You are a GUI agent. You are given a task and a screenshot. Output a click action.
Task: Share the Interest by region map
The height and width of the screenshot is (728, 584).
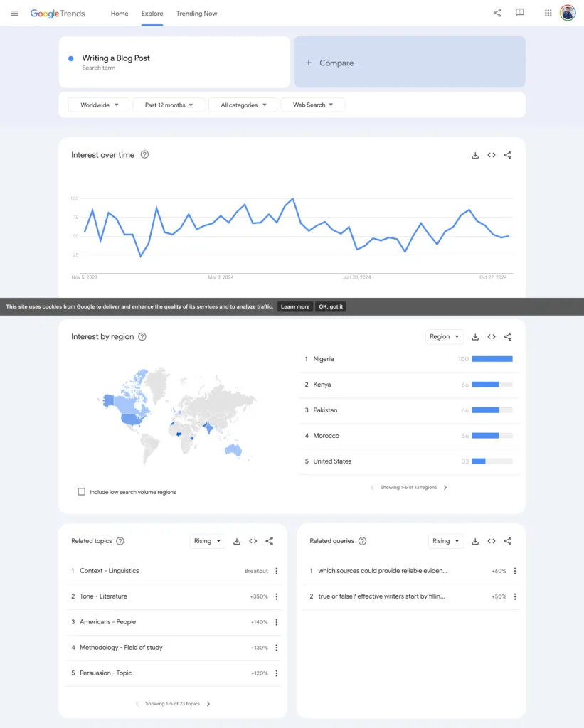tap(508, 336)
